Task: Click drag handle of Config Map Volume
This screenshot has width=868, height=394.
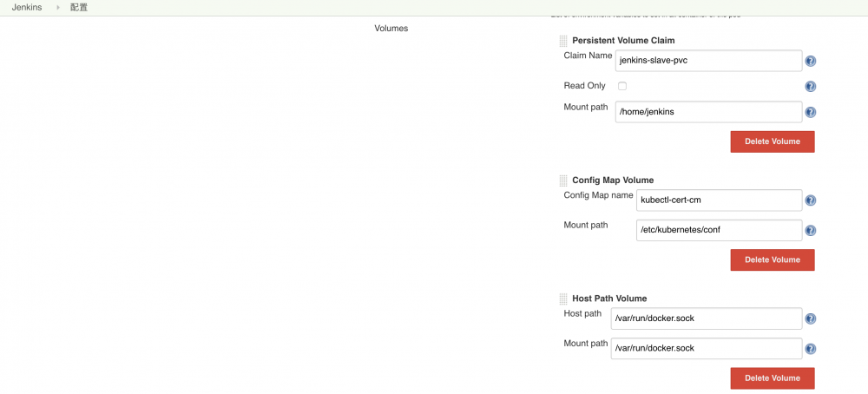Action: point(563,181)
